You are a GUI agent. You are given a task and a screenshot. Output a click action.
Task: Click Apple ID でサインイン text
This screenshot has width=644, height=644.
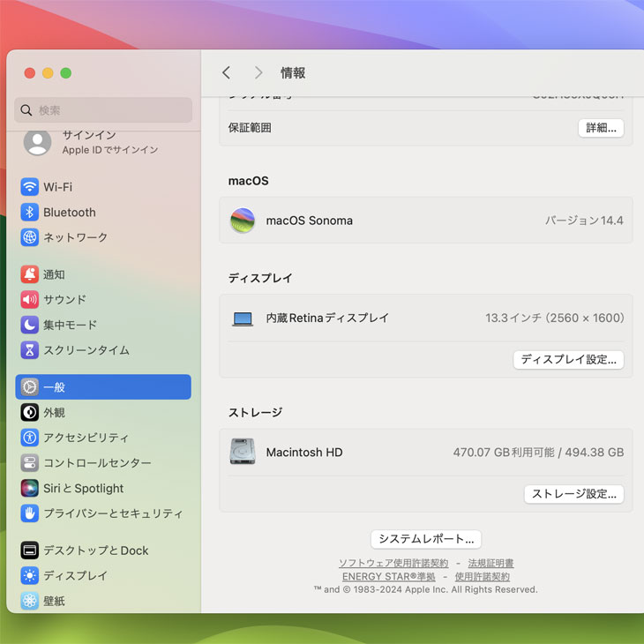(x=110, y=150)
